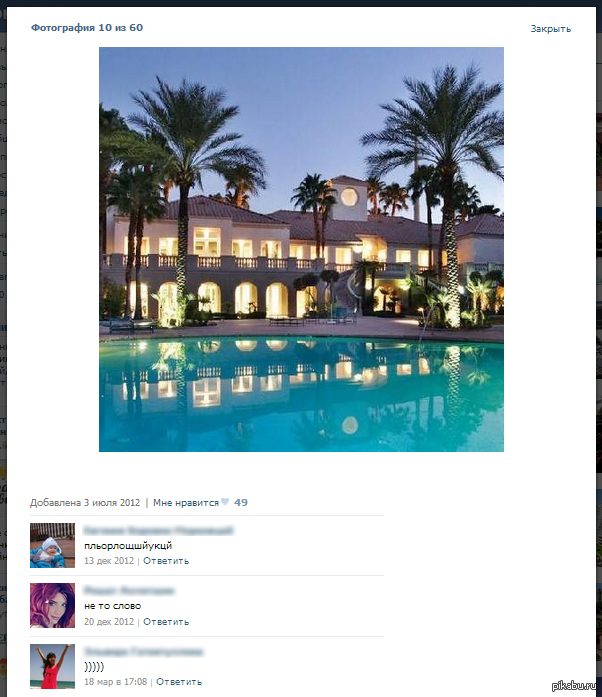The width and height of the screenshot is (602, 697).
Task: Reply to the 13 дек 2012 comment
Action: pos(166,561)
